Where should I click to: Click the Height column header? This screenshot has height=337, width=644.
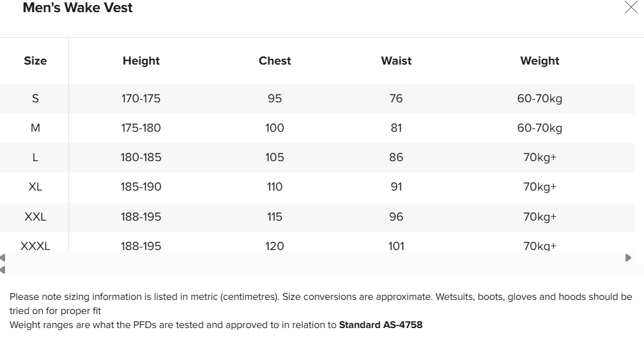point(141,61)
